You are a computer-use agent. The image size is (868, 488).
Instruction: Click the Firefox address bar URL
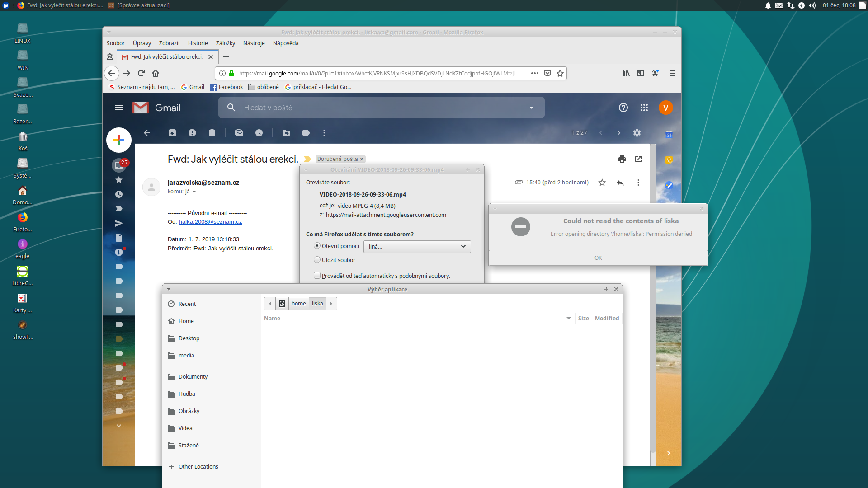(x=376, y=73)
